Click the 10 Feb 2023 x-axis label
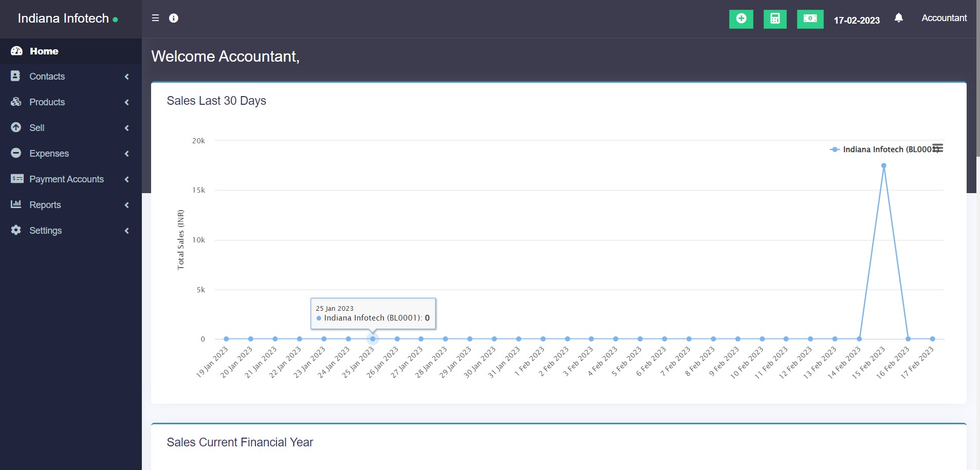This screenshot has height=470, width=980. (x=747, y=363)
